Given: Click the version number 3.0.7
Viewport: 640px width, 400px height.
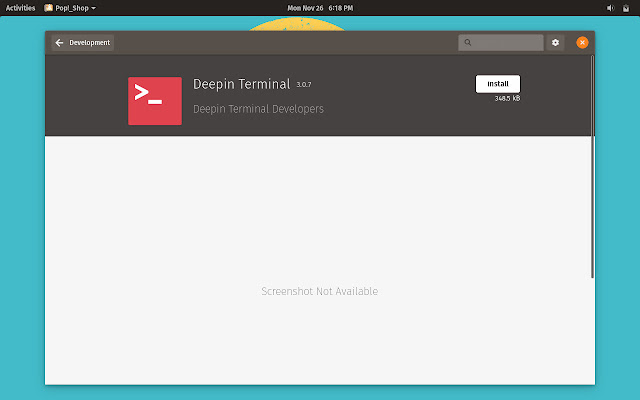Looking at the screenshot, I should pyautogui.click(x=304, y=84).
